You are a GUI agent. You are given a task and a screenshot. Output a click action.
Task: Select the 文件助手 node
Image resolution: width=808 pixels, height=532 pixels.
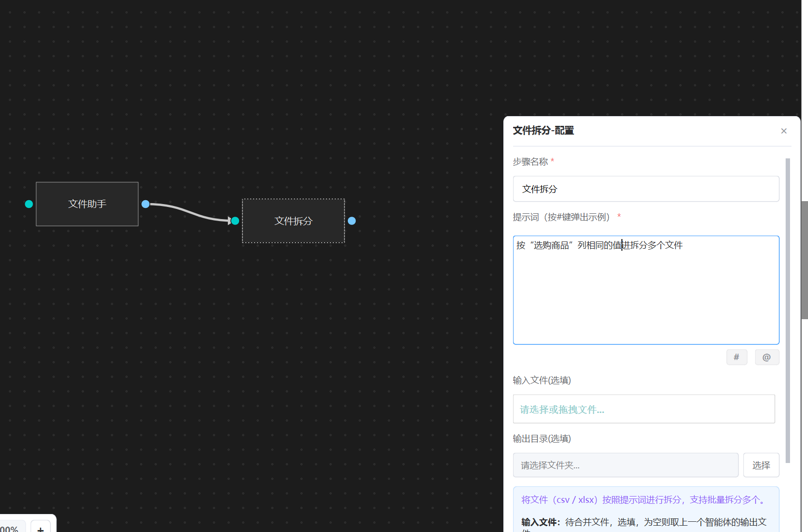[87, 204]
